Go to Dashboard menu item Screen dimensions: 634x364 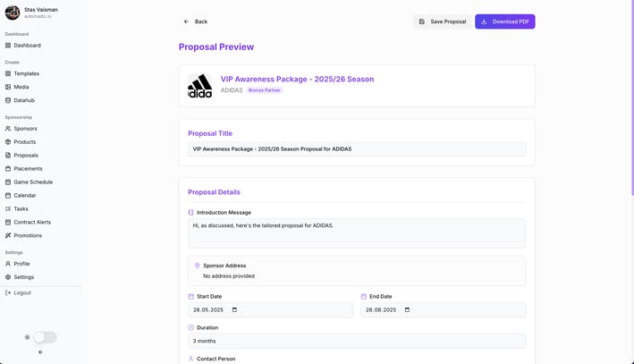pyautogui.click(x=27, y=46)
